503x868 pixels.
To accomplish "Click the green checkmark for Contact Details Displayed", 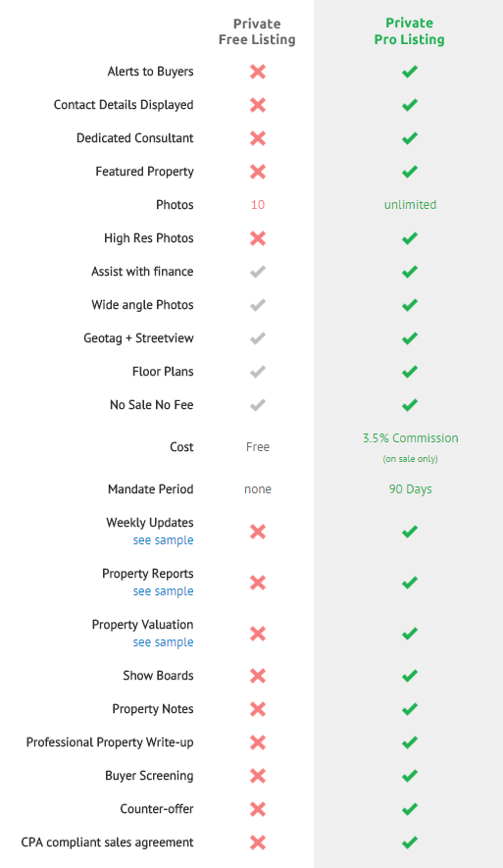I will point(410,105).
